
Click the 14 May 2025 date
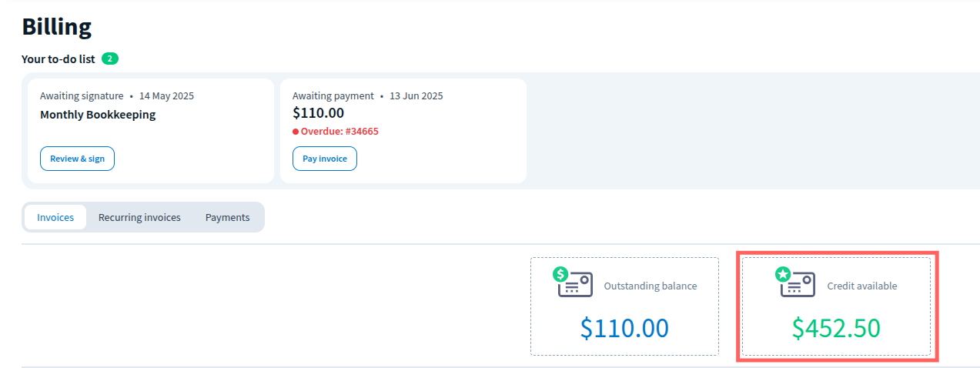pyautogui.click(x=166, y=96)
